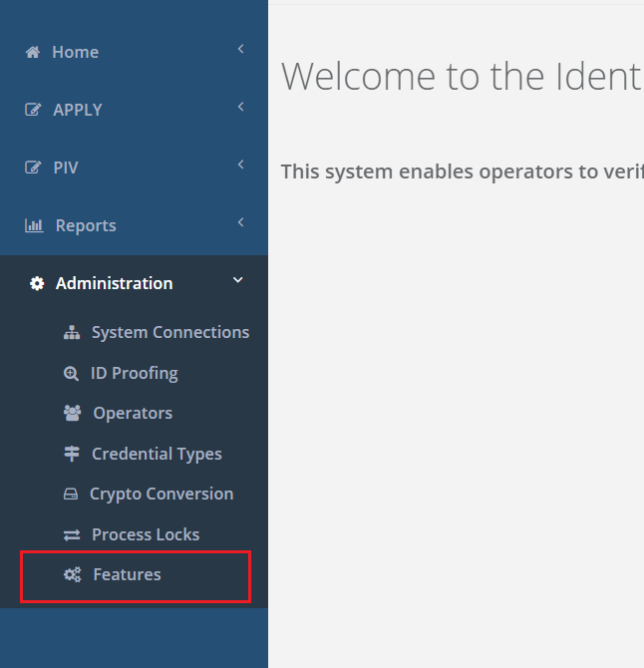The height and width of the screenshot is (668, 644).
Task: Expand the Reports menu chevron
Action: pyautogui.click(x=241, y=222)
